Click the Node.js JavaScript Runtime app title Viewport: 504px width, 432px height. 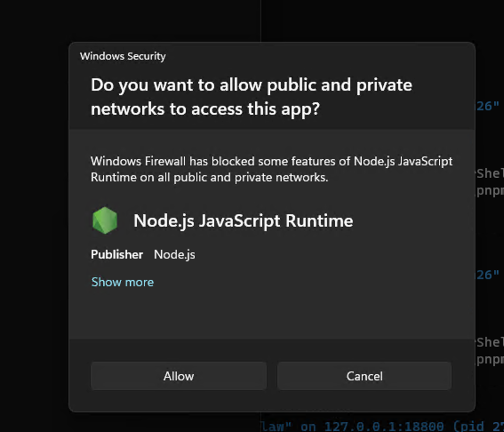(x=243, y=220)
